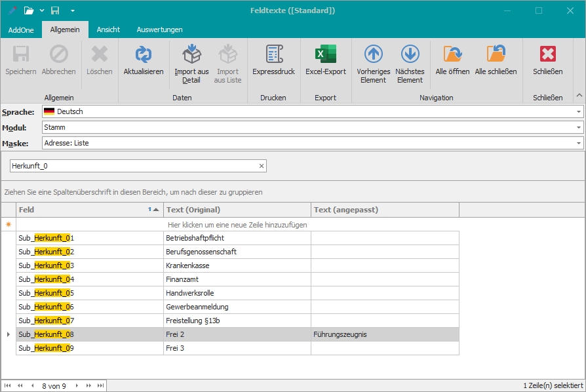
Task: Click the Text (angepasst) cell for Frei 3
Action: (x=384, y=348)
